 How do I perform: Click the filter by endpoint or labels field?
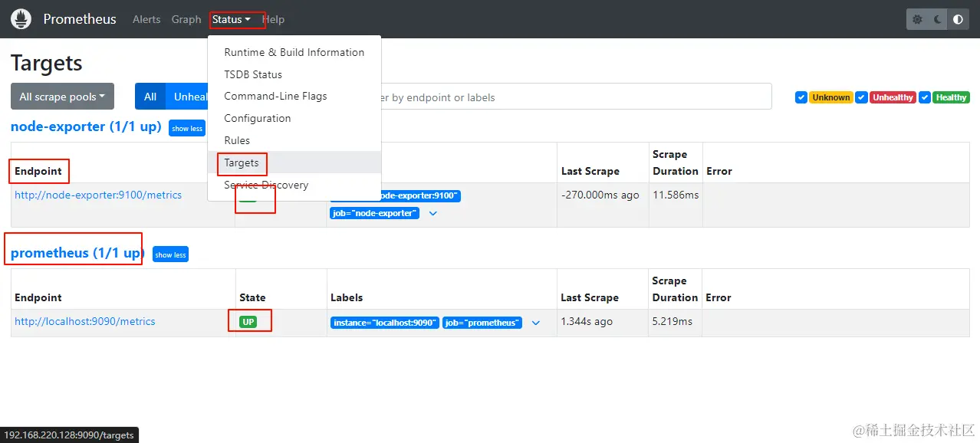[575, 97]
